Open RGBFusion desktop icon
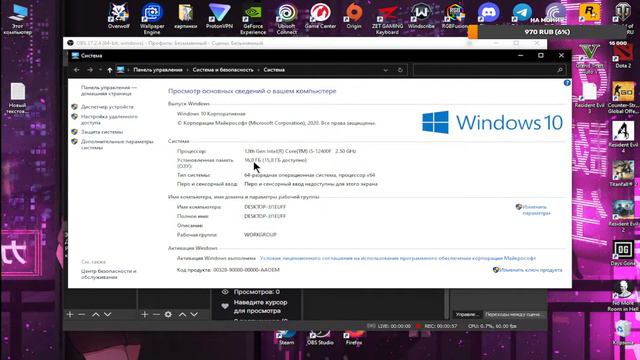Image resolution: width=640 pixels, height=360 pixels. 455,16
